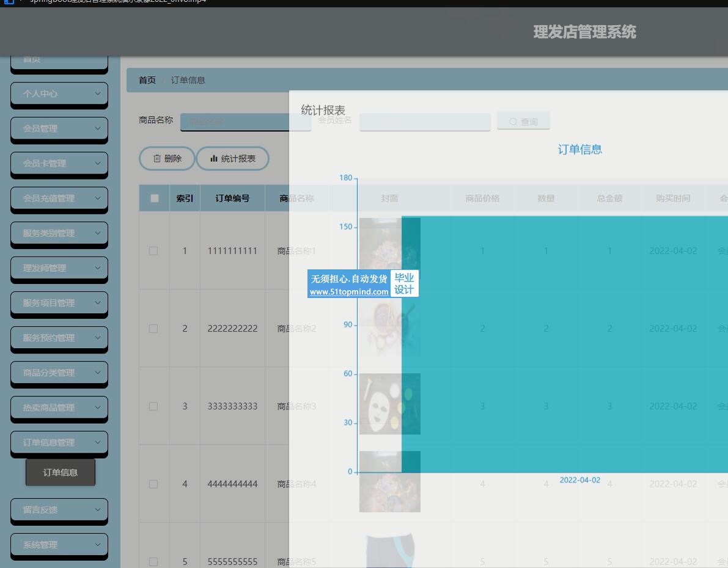Check the row for order 2222222222

point(153,329)
